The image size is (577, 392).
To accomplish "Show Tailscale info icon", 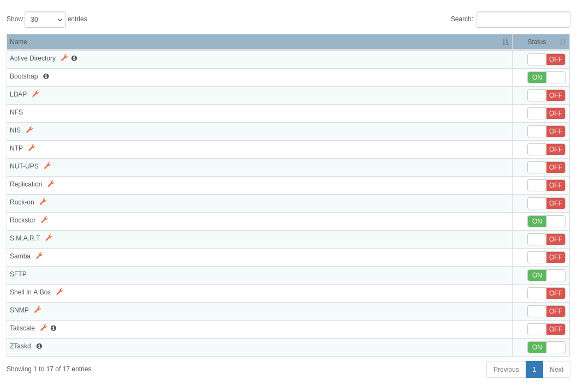I will tap(53, 328).
